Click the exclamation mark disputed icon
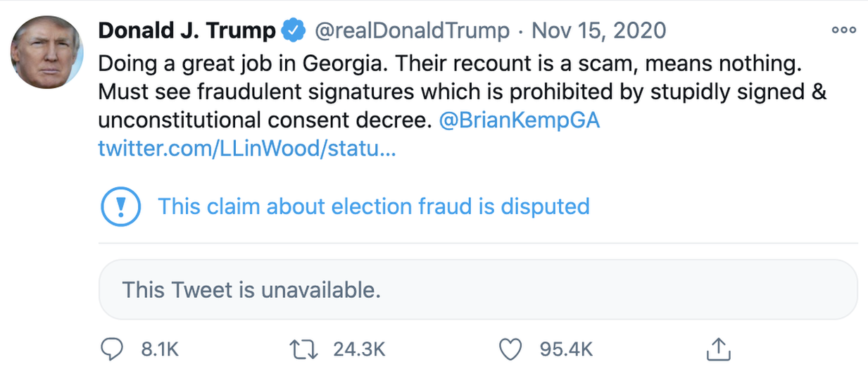This screenshot has height=376, width=868. pos(121,206)
